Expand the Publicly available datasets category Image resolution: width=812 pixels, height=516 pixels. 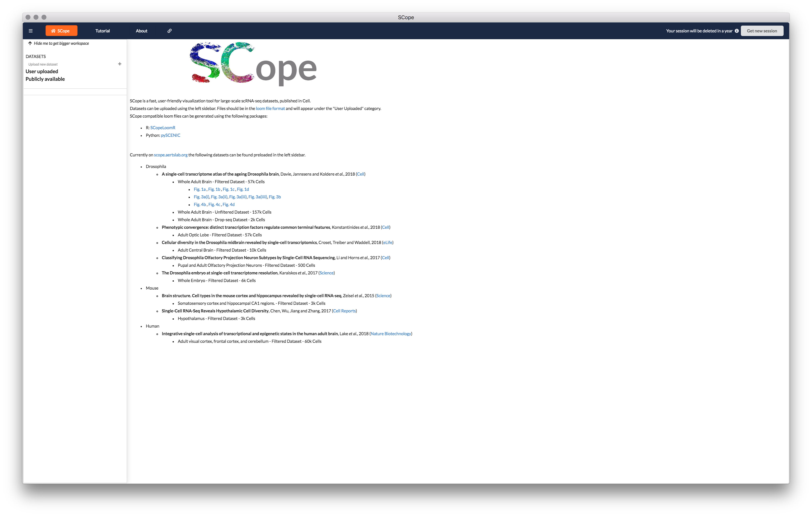[x=45, y=79]
